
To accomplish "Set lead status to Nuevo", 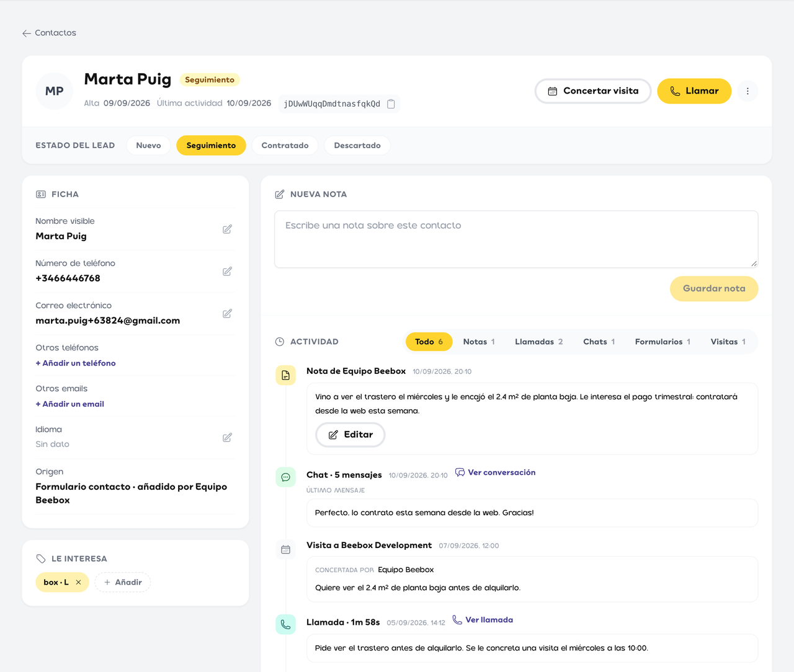I will coord(148,146).
